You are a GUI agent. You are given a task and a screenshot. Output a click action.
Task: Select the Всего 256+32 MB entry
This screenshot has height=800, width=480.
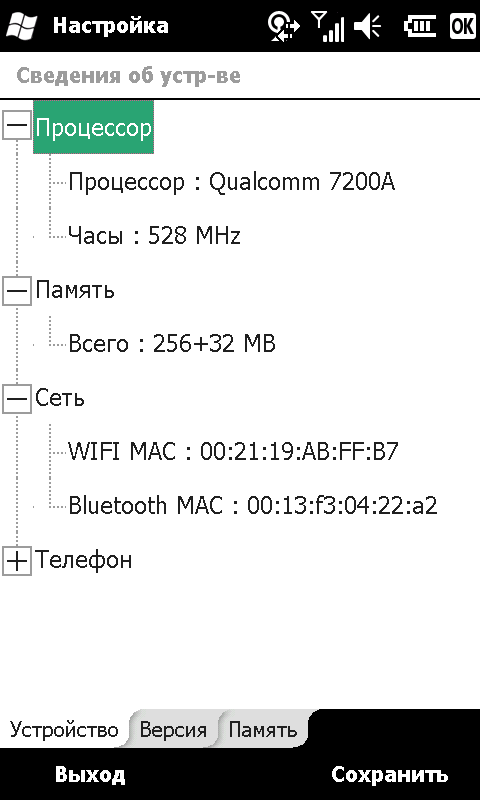click(x=172, y=344)
